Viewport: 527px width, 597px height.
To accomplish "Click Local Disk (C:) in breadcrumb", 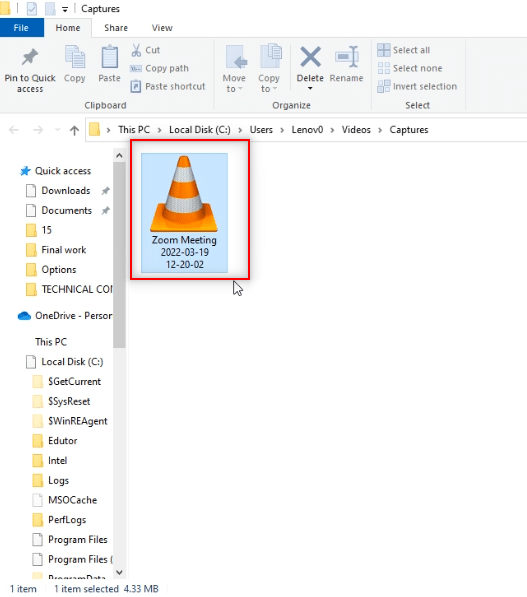I will [x=200, y=130].
